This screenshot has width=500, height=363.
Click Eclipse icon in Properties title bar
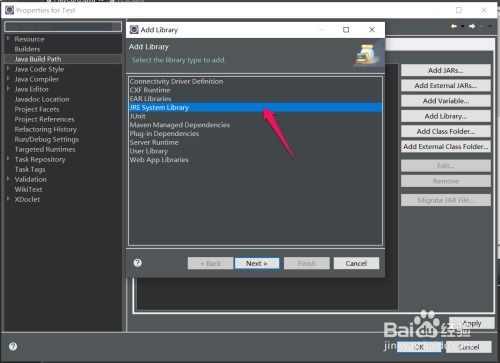10,10
